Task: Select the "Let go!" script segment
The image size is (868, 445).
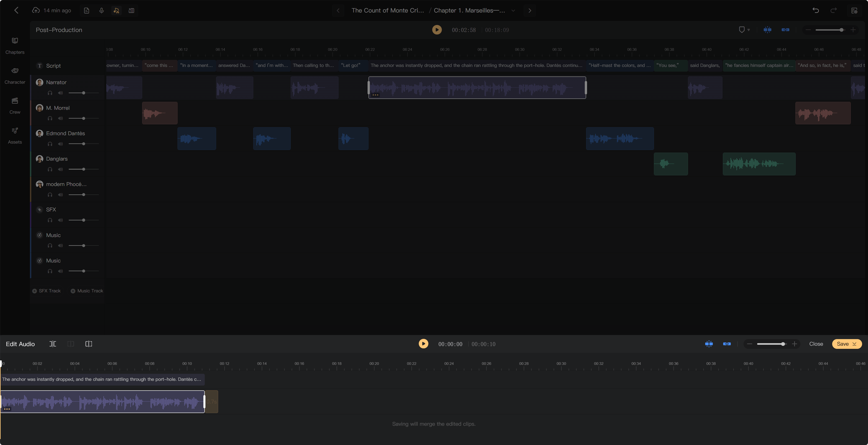Action: click(353, 65)
